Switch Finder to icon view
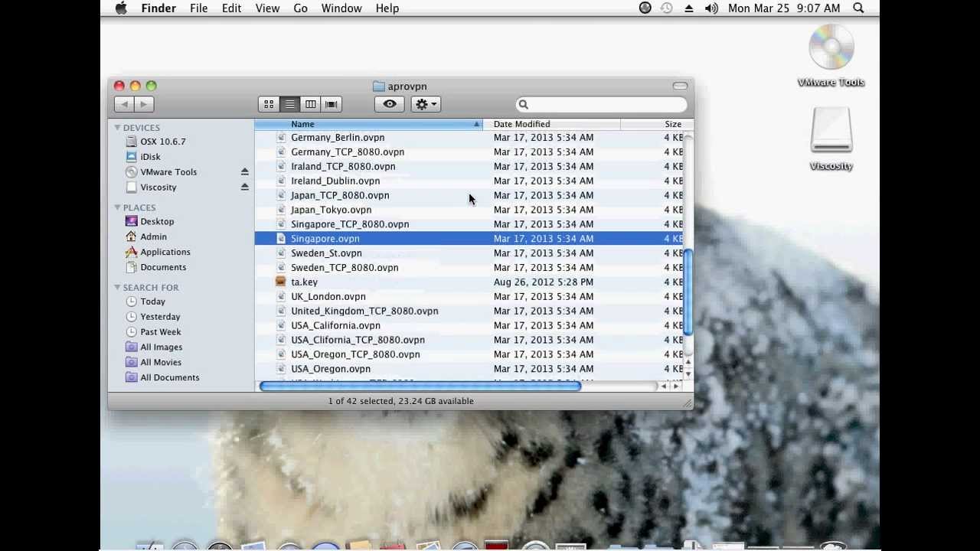This screenshot has width=980, height=551. [269, 104]
